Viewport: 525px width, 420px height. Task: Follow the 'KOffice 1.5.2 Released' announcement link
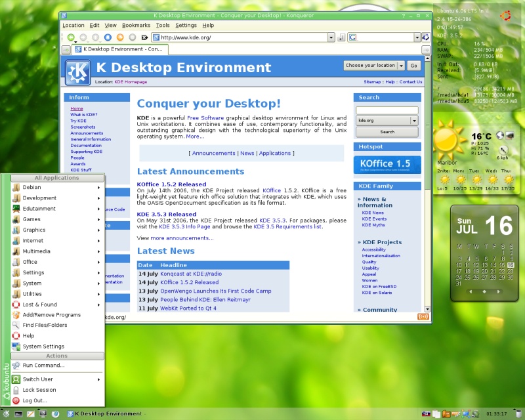(171, 184)
